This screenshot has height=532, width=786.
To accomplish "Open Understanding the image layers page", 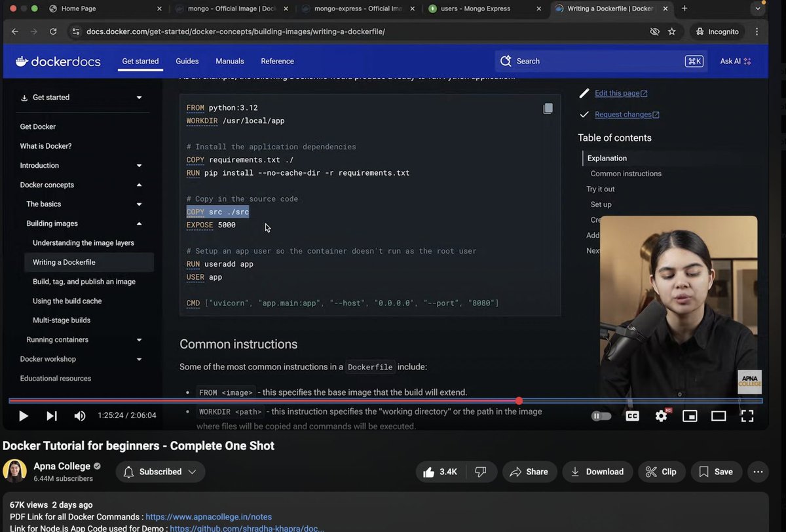I will [x=83, y=243].
